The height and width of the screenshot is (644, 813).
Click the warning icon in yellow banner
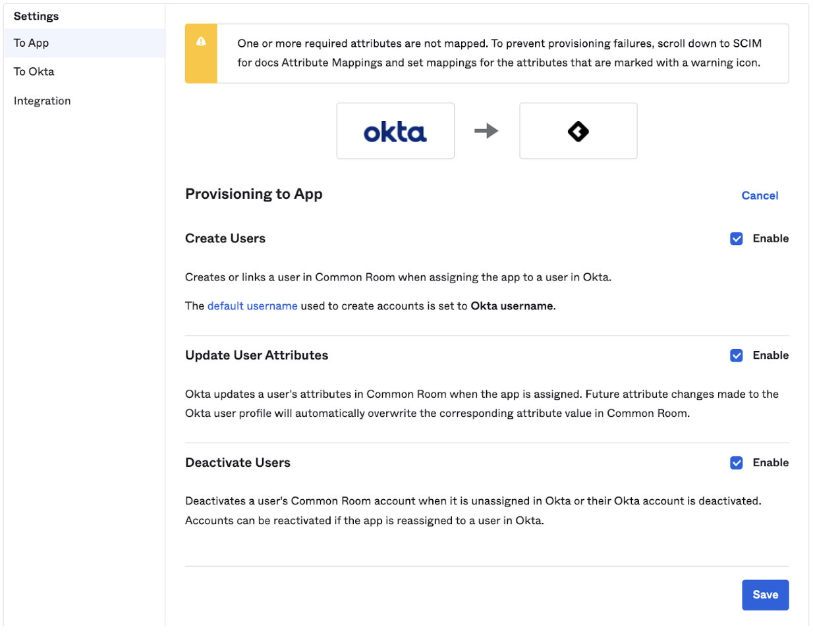coord(201,41)
